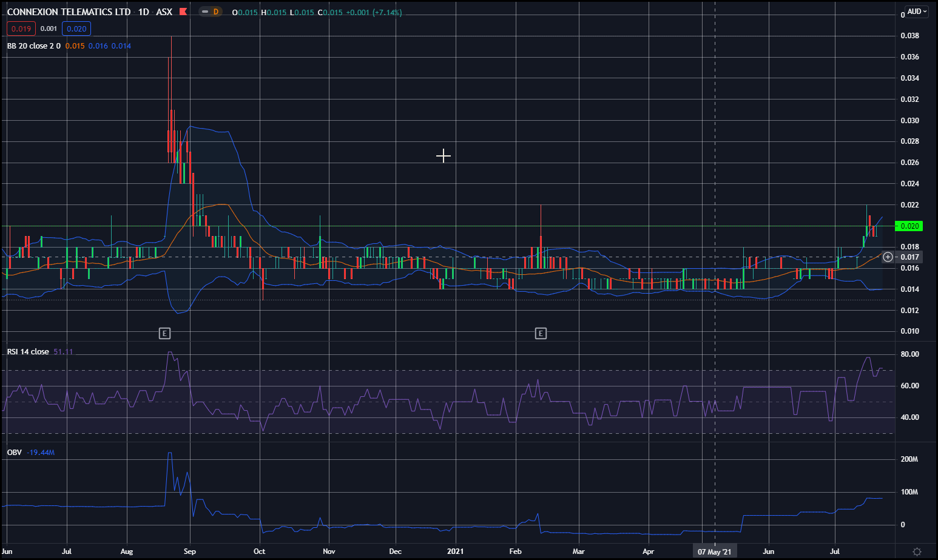Open chart settings gear in the bottom corner
The image size is (938, 560).
point(917,552)
